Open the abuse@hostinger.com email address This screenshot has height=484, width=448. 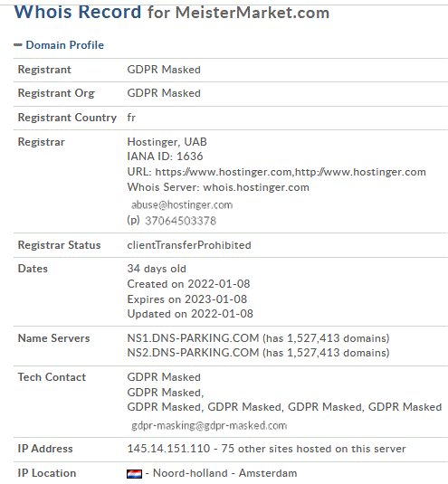(x=182, y=205)
